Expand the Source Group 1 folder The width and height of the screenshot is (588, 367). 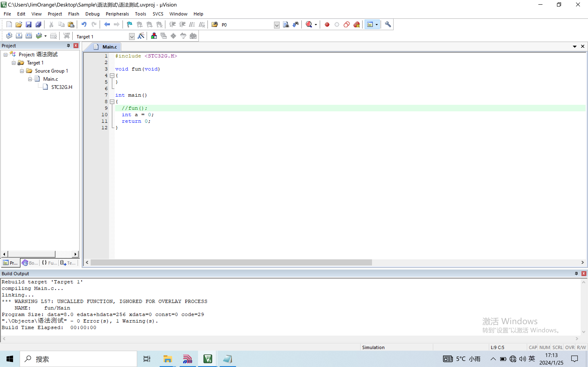[22, 71]
